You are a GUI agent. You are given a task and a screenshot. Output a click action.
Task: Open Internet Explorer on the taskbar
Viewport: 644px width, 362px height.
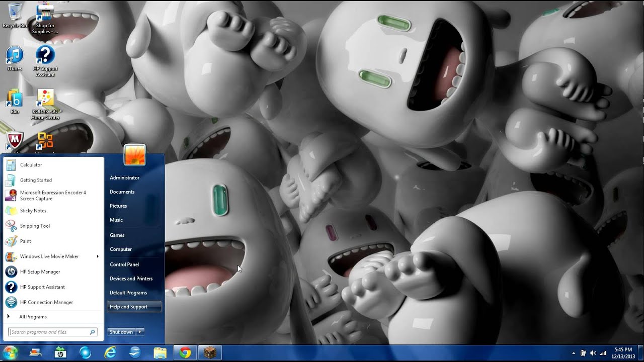click(110, 353)
